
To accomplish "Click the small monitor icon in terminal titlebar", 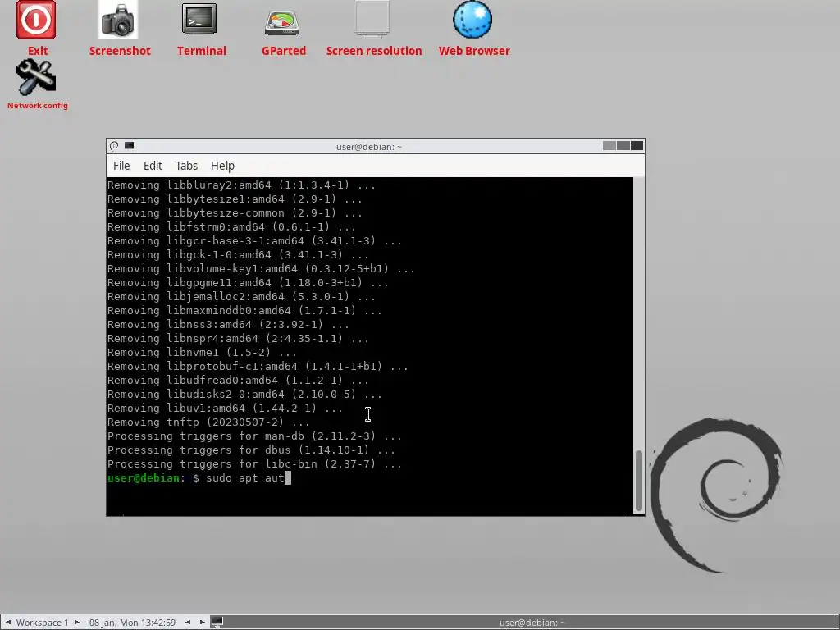I will tap(129, 146).
